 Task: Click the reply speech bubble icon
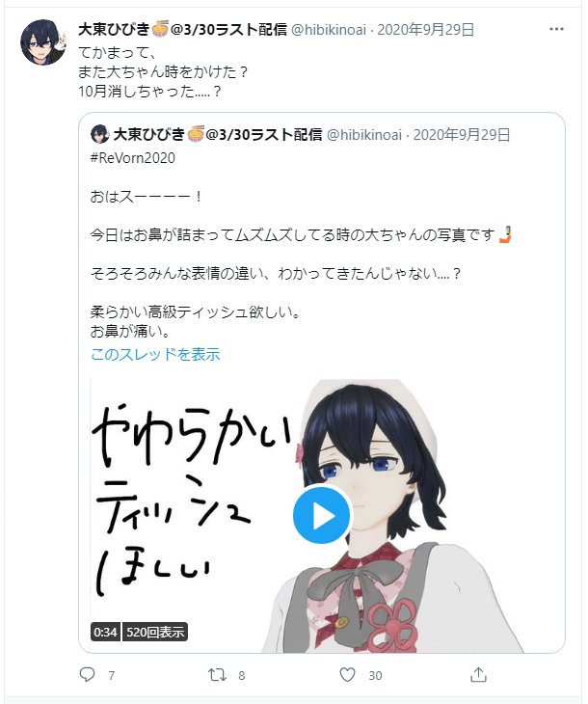[87, 674]
